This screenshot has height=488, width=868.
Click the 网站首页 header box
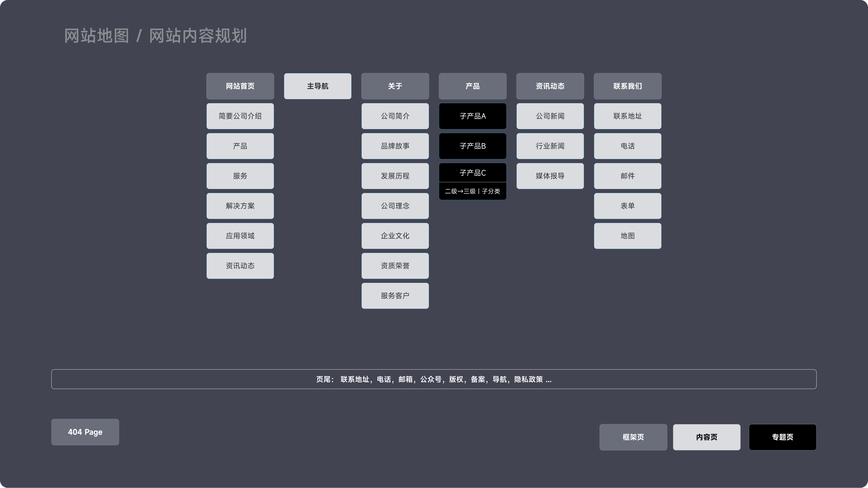coord(240,86)
